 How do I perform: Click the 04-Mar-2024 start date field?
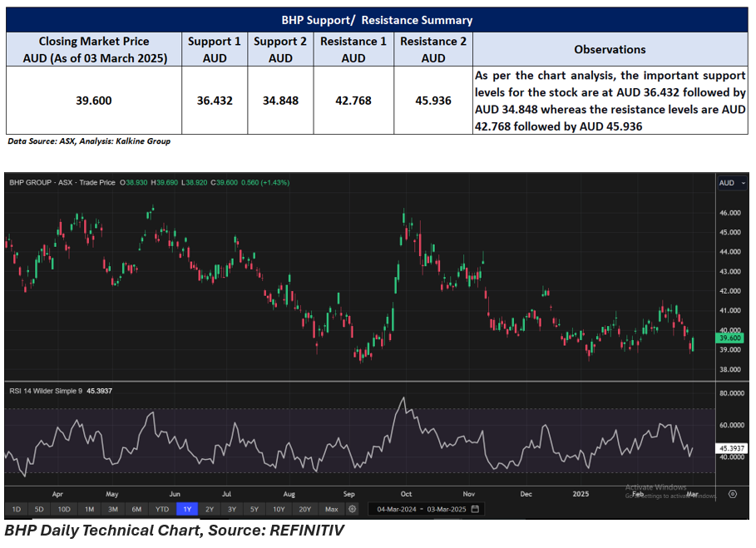[x=397, y=510]
